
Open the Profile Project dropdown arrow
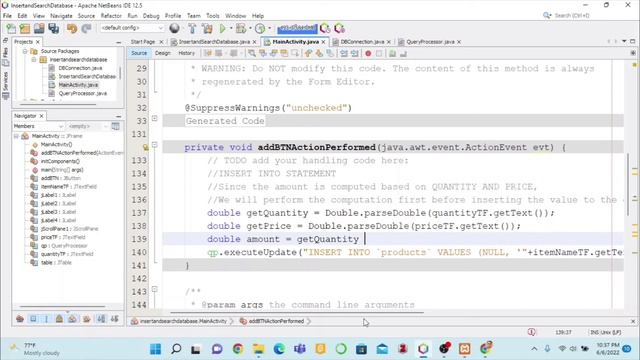269,29
